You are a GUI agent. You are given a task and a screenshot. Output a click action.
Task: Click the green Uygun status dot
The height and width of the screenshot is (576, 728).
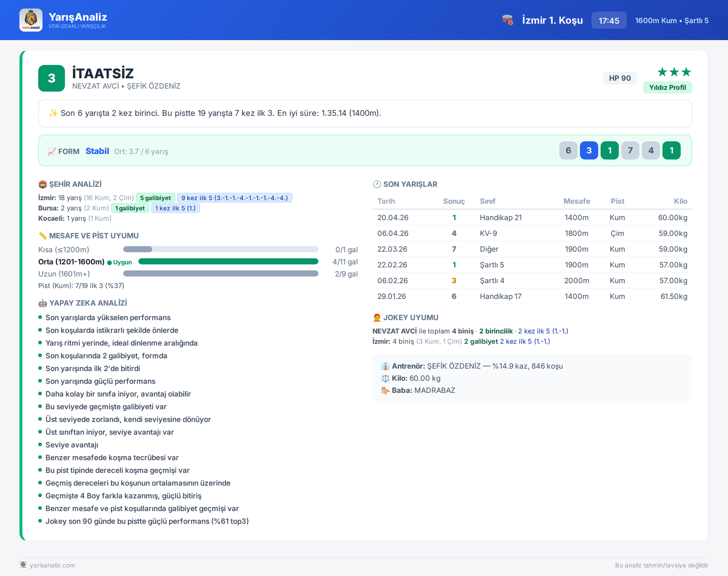(109, 262)
